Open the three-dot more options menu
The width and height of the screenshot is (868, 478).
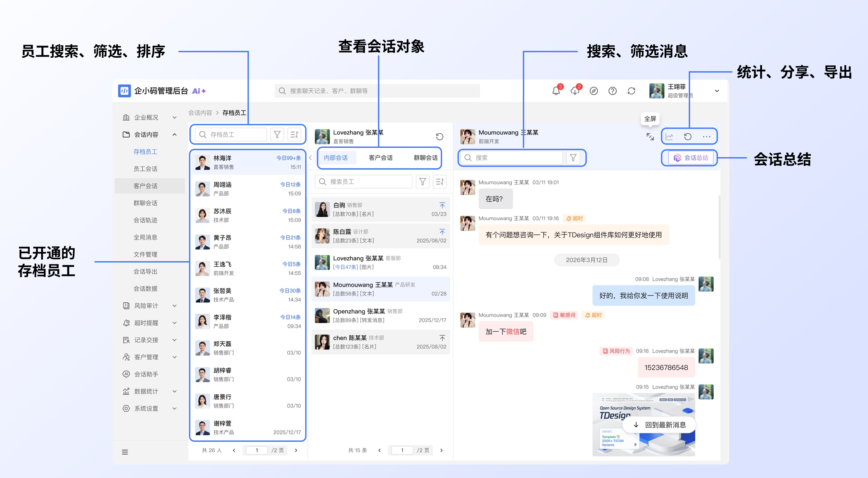(x=707, y=137)
